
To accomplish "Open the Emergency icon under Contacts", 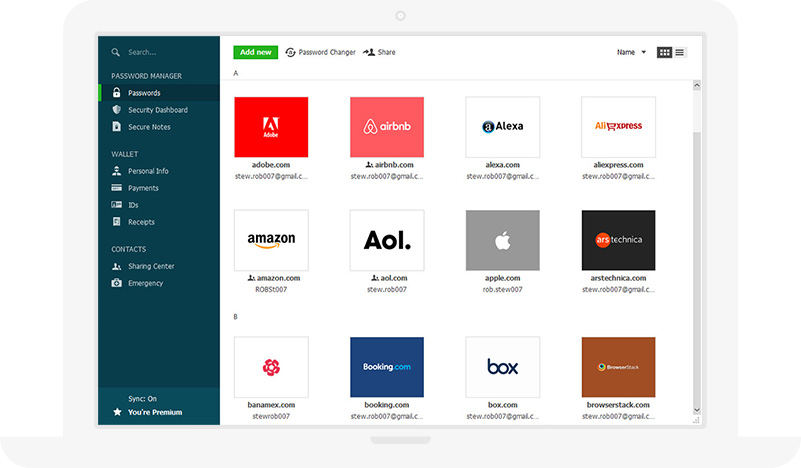I will [x=117, y=283].
